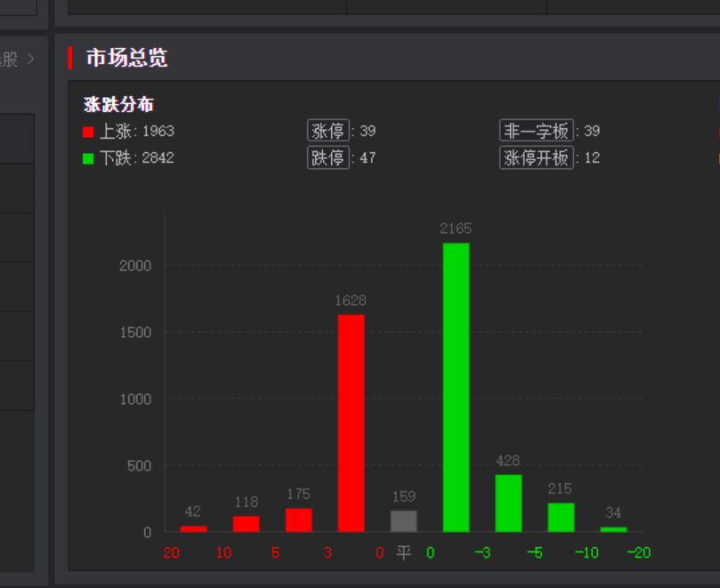Image resolution: width=720 pixels, height=588 pixels.
Task: Click the green 下跌 legend square
Action: 87,157
